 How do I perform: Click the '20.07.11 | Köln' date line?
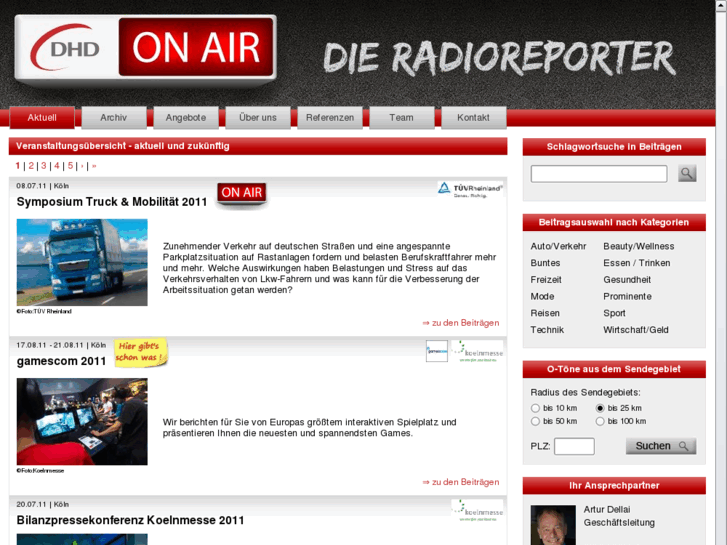click(x=43, y=504)
